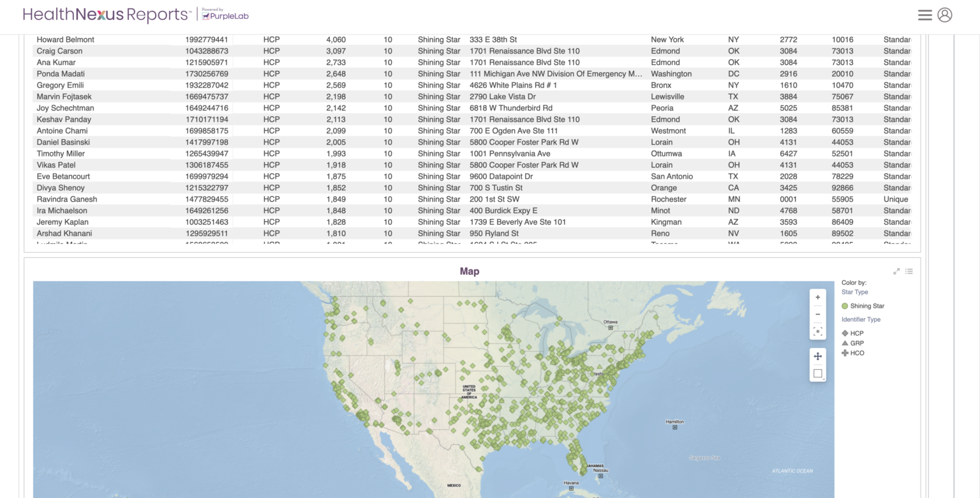
Task: Open the hamburger navigation menu
Action: point(924,15)
